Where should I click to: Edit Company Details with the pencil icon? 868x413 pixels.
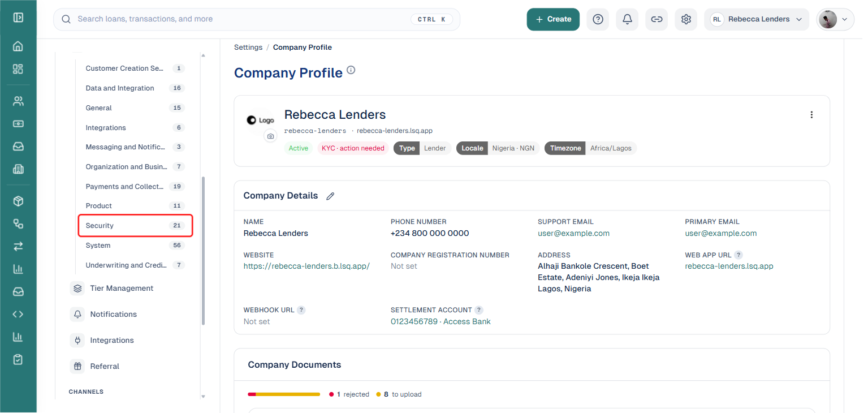[x=330, y=196]
